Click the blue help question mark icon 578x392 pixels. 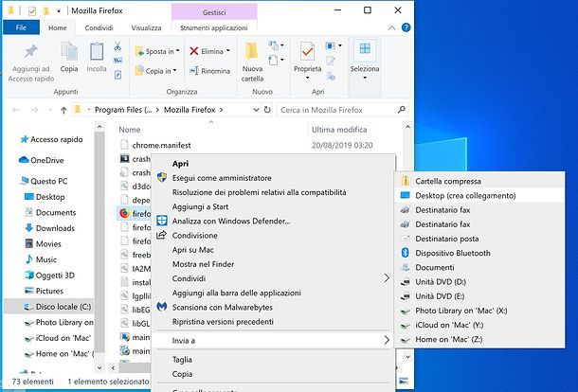tap(406, 27)
